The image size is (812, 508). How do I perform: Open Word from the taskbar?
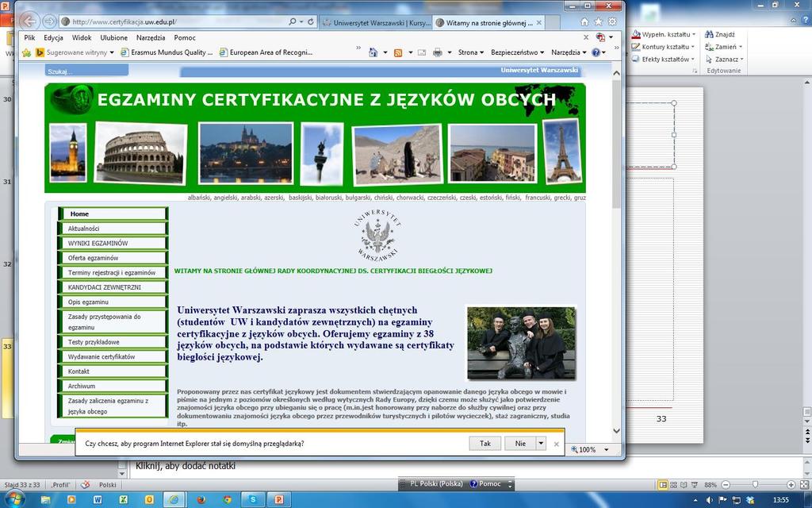pos(98,499)
